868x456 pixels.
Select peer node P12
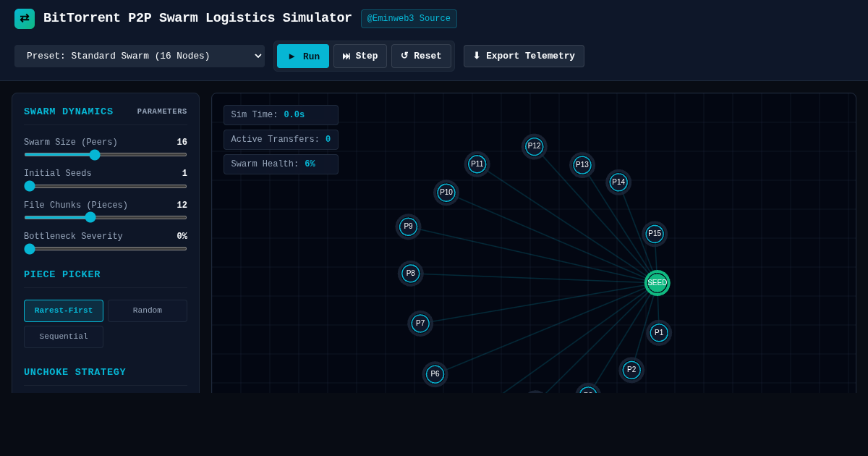click(535, 146)
